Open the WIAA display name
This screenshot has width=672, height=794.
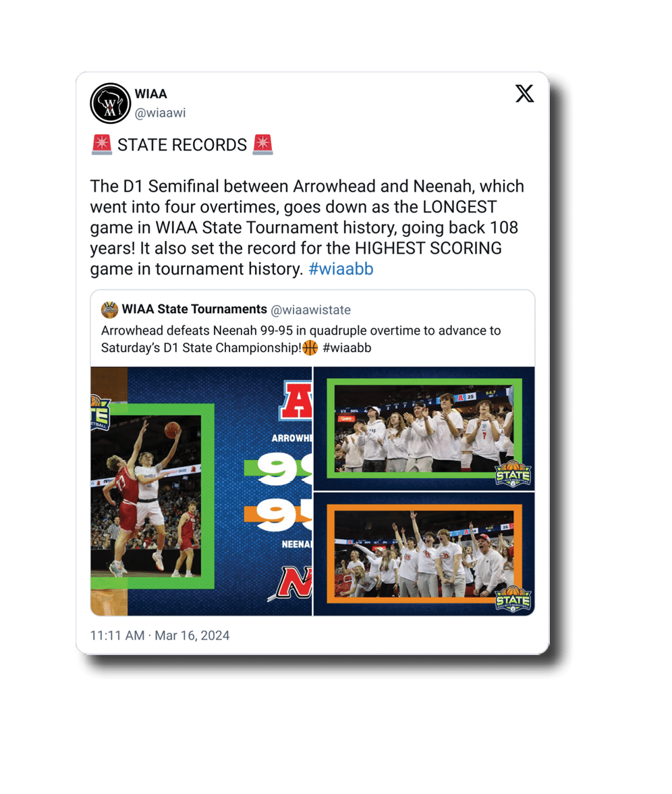pos(151,94)
